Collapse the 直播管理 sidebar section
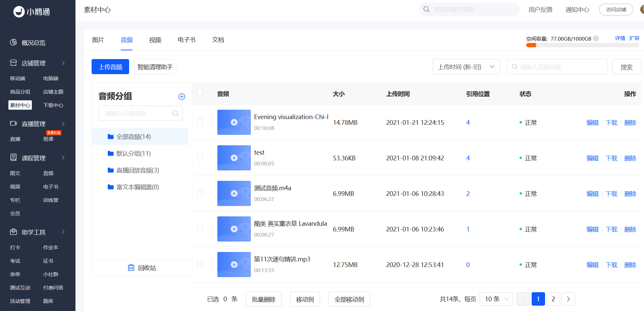Viewport: 644px width, 311px height. pyautogui.click(x=63, y=124)
